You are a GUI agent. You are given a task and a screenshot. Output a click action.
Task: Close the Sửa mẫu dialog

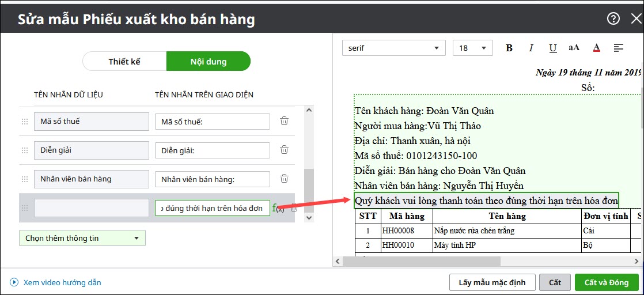click(635, 18)
